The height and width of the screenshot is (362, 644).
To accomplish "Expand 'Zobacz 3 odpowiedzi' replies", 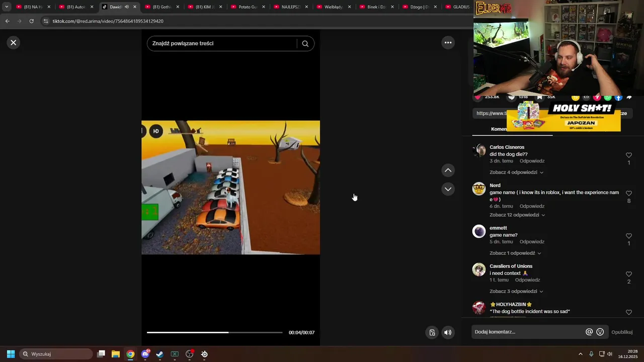I will [x=516, y=292].
